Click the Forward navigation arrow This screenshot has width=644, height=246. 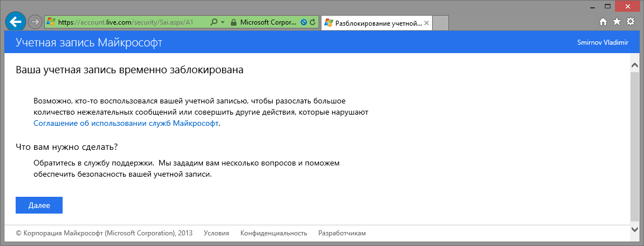35,22
